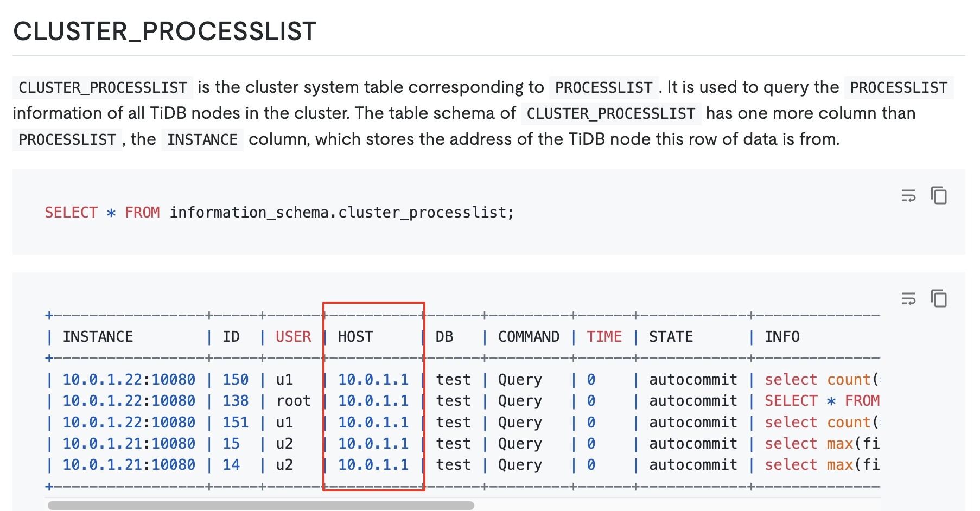Click the ID value 150
This screenshot has width=980, height=511.
236,380
